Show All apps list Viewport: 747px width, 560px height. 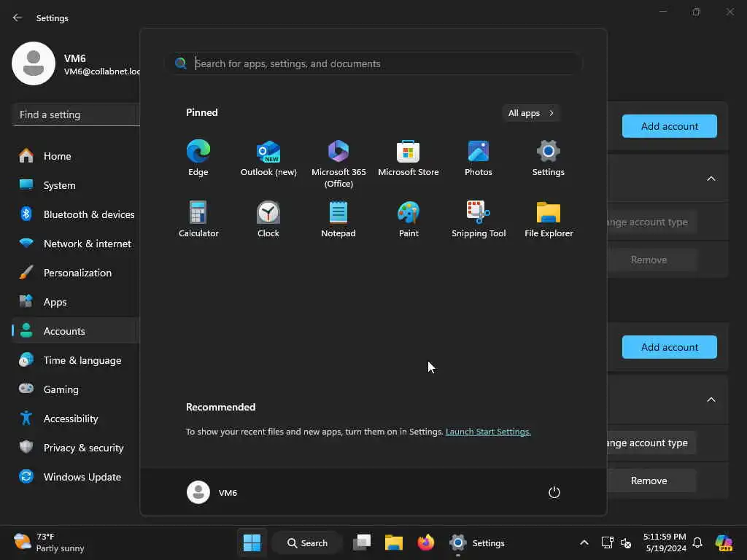531,113
